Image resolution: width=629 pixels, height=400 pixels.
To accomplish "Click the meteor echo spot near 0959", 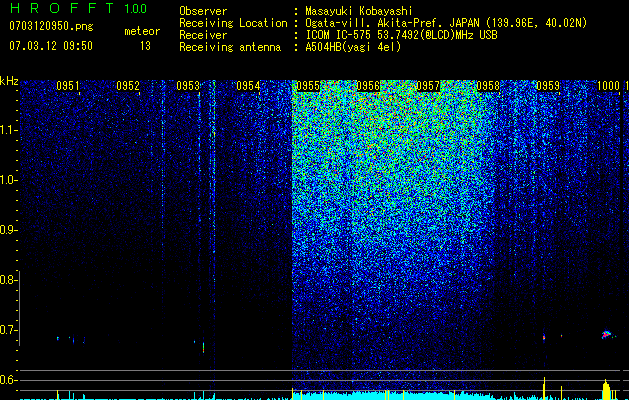I will tap(544, 337).
